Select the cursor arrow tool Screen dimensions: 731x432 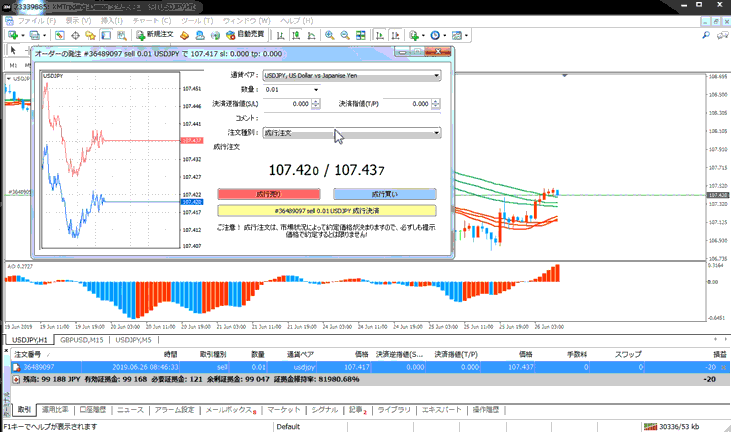point(12,50)
